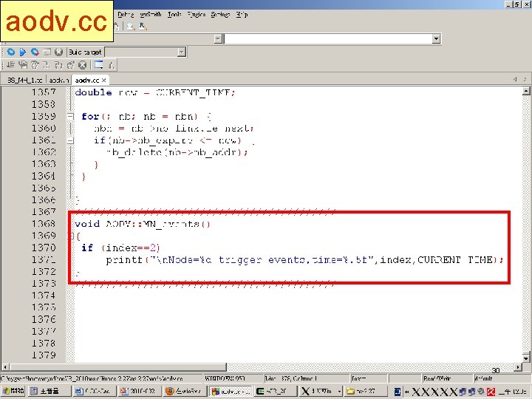The height and width of the screenshot is (399, 532).
Task: Collapse the if block fold at line 1361
Action: click(70, 140)
